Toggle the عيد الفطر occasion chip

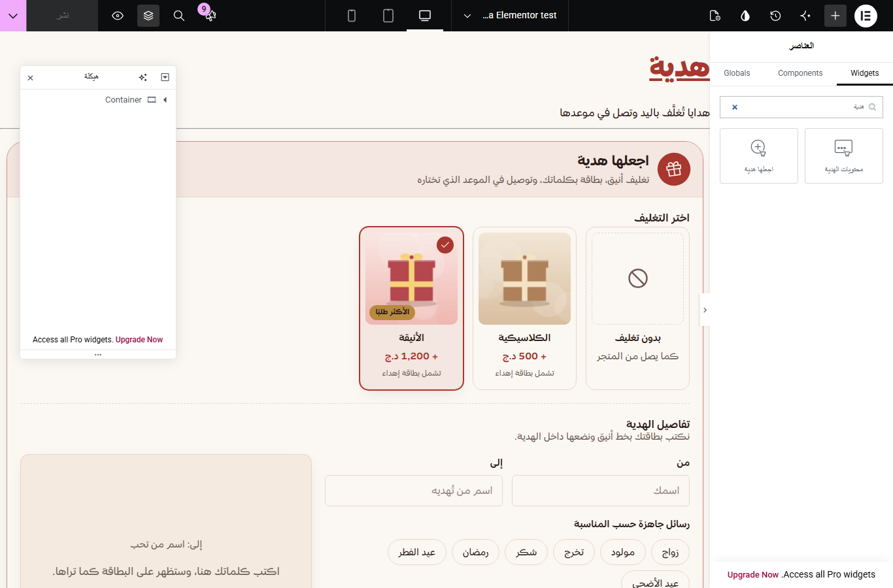tap(417, 552)
